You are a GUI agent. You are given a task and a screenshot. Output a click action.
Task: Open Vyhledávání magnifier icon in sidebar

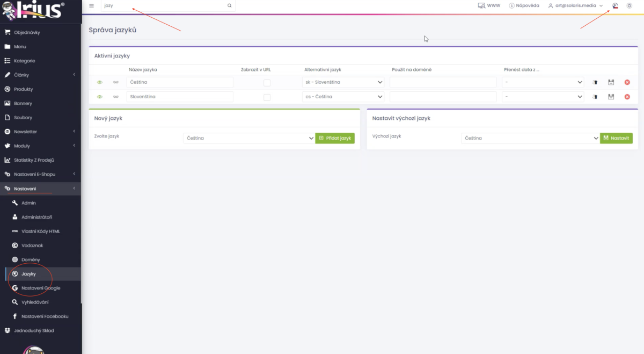pyautogui.click(x=15, y=302)
